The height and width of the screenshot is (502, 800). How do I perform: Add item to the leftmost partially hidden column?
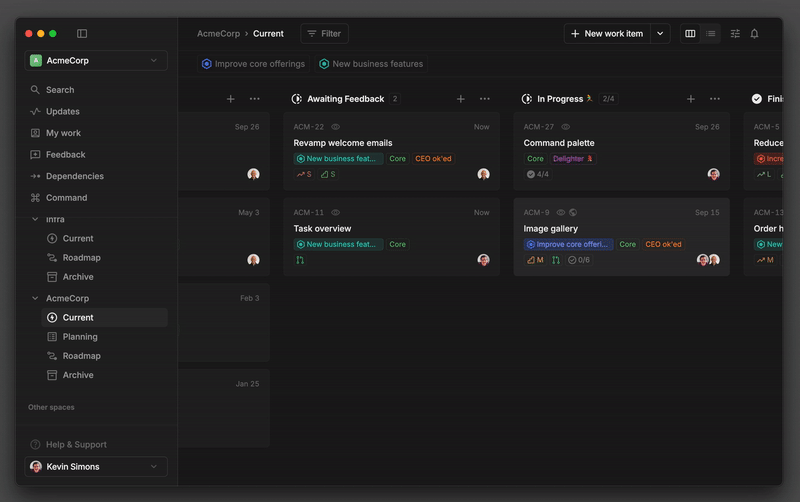tap(231, 99)
